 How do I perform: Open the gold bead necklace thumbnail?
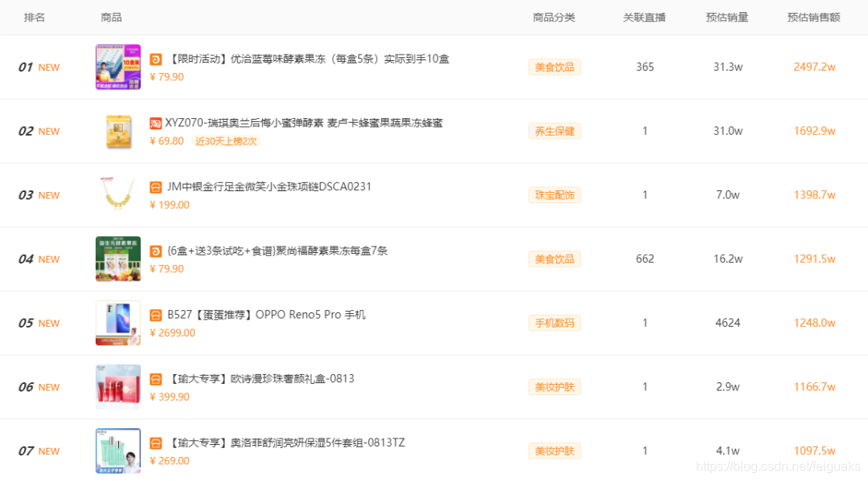tap(118, 195)
